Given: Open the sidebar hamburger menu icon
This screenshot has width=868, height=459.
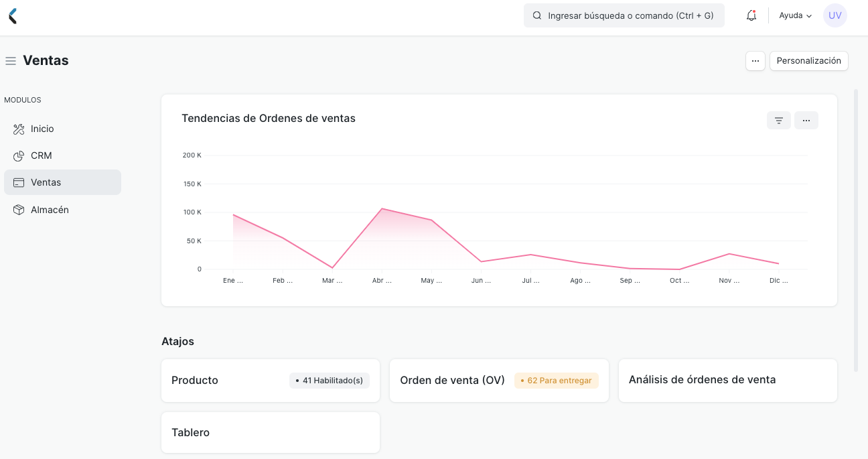Looking at the screenshot, I should 11,60.
